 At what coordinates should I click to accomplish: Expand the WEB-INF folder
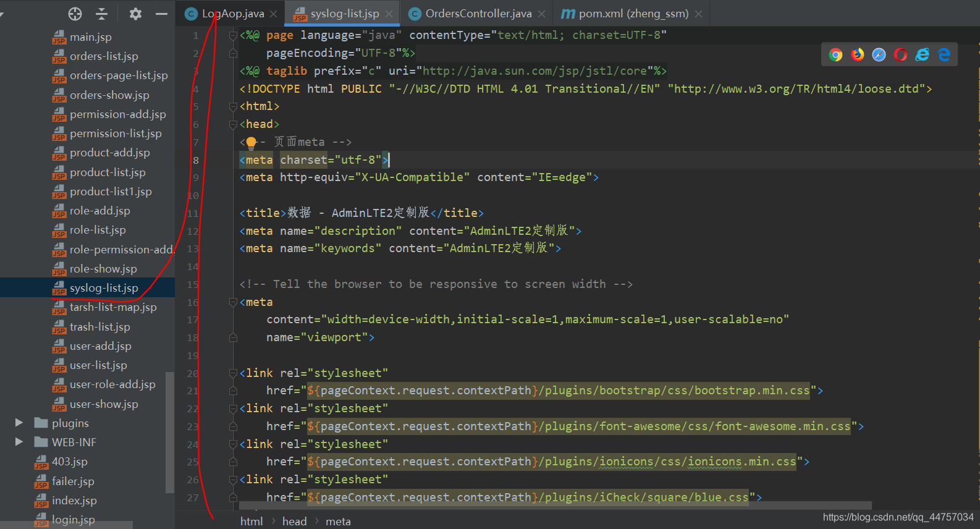(x=19, y=442)
